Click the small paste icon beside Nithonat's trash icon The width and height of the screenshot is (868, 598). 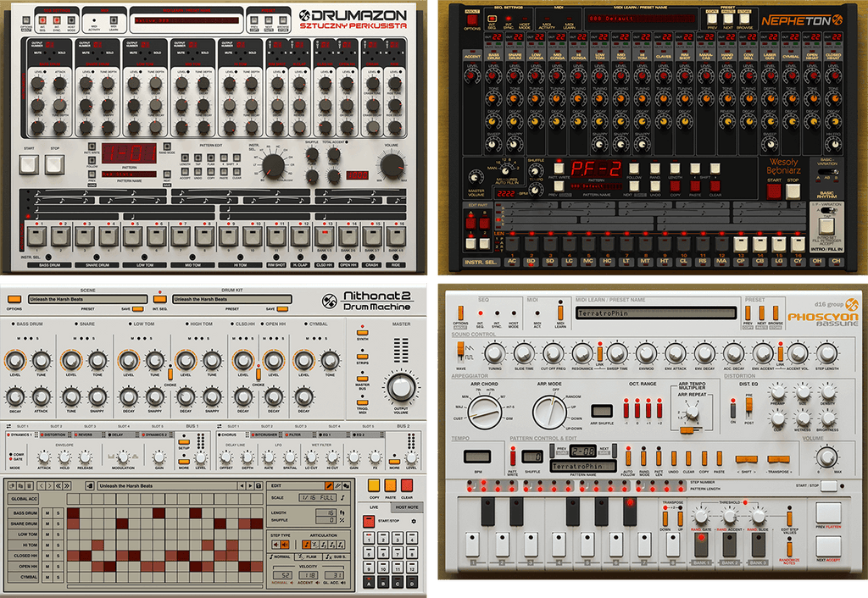[21, 485]
